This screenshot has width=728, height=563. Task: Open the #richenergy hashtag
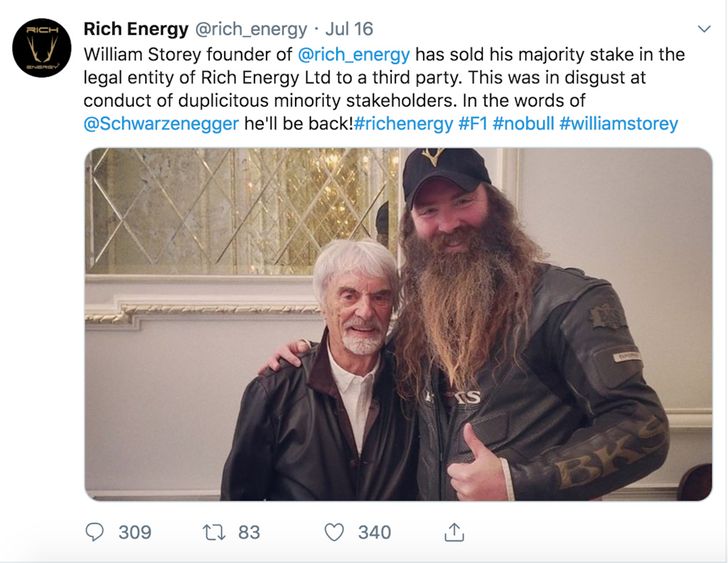(403, 123)
